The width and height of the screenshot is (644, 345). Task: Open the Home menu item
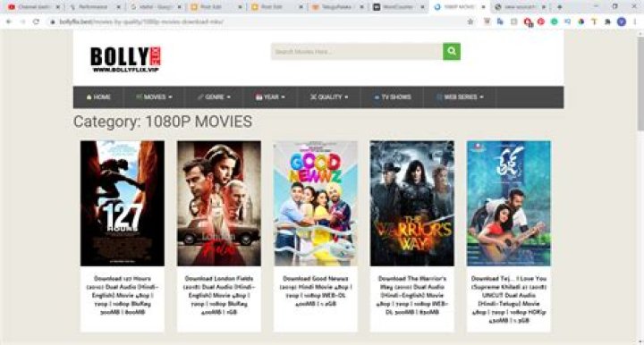[x=98, y=97]
